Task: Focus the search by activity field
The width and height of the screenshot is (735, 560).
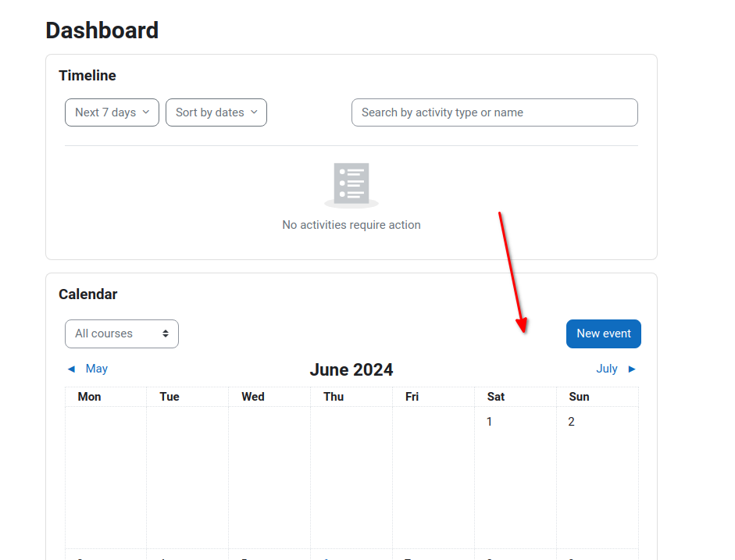Action: pos(494,112)
